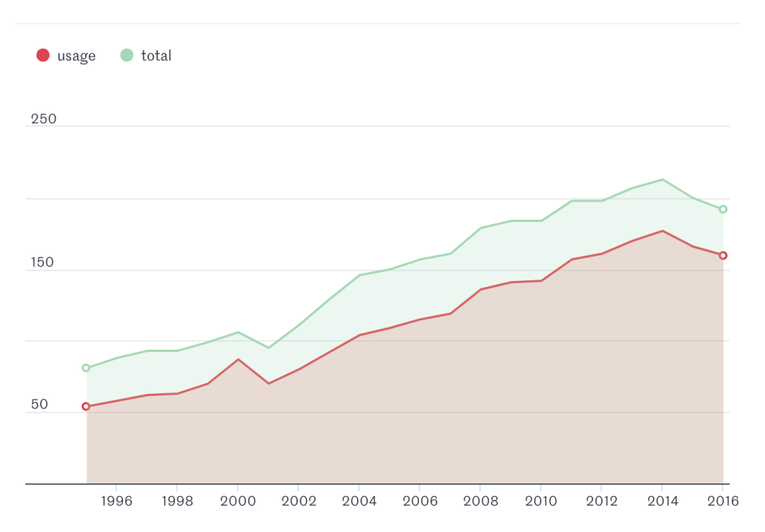Click the 150 y-axis label

pos(43,263)
